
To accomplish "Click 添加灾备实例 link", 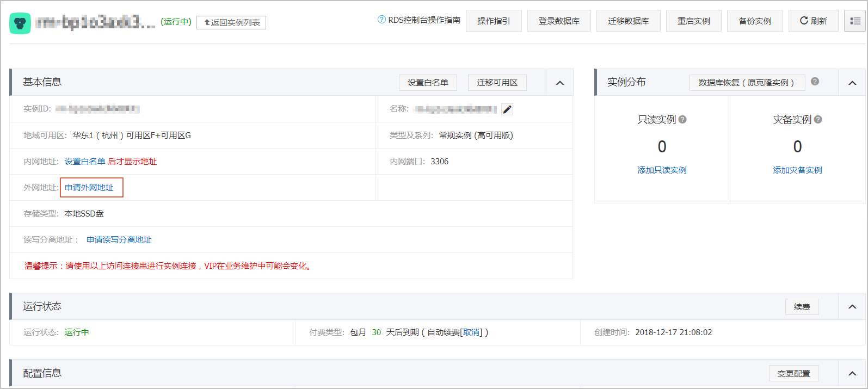I will pos(797,170).
